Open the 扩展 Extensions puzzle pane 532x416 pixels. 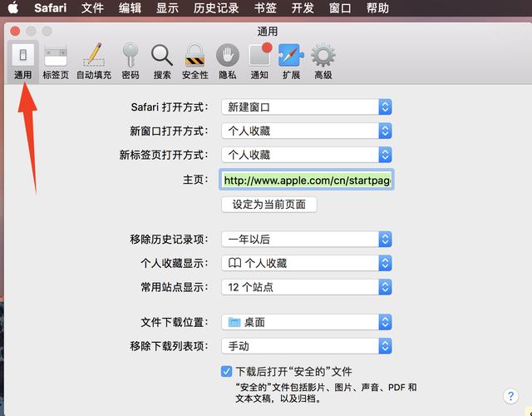tap(291, 62)
